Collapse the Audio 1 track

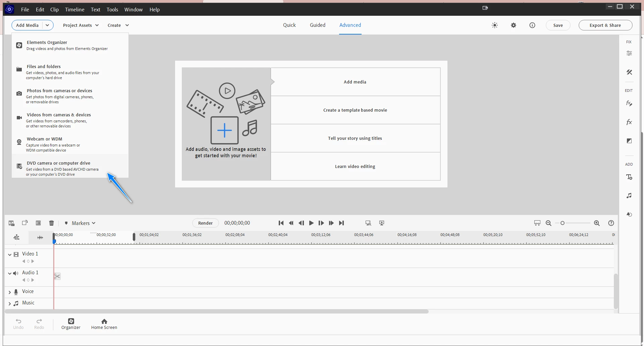pyautogui.click(x=9, y=273)
